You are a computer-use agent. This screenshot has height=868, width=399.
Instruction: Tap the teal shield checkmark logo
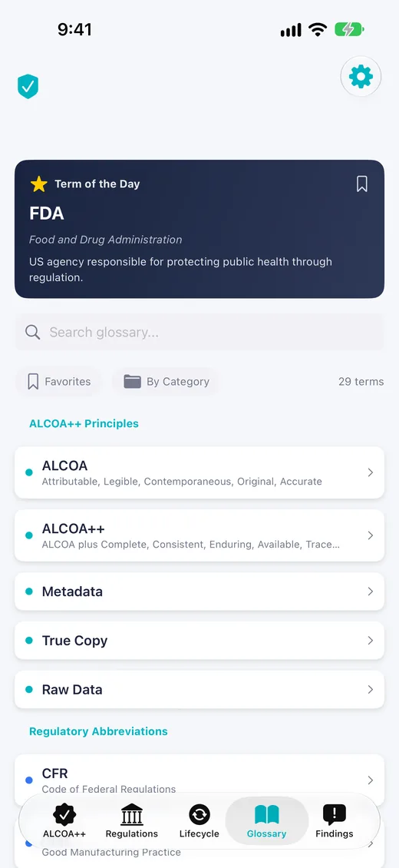tap(28, 87)
